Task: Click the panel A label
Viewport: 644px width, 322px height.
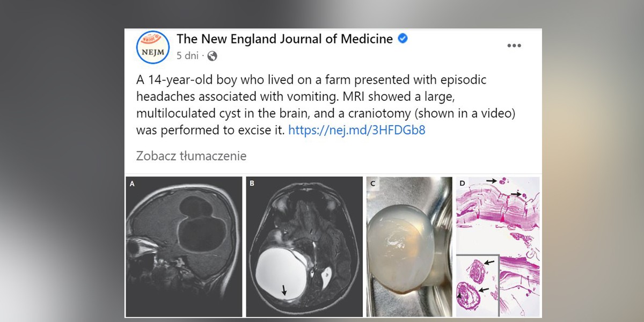Action: coord(133,184)
